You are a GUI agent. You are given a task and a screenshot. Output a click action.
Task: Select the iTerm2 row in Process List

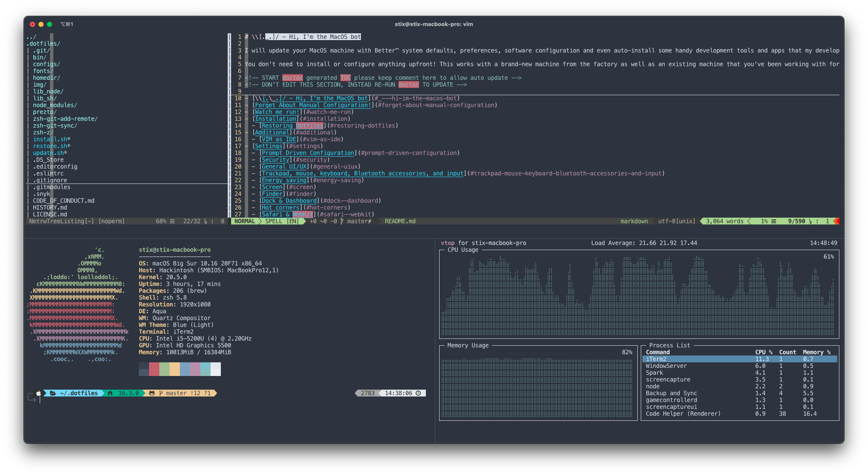coord(739,359)
